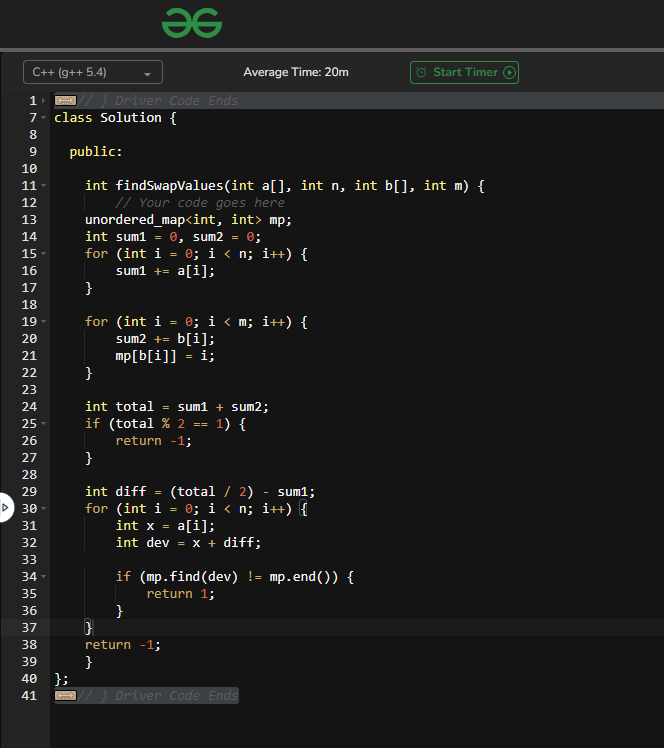Screen dimensions: 664x748
Task: Click 'return -1;' on line 38
Action: pyautogui.click(x=123, y=645)
